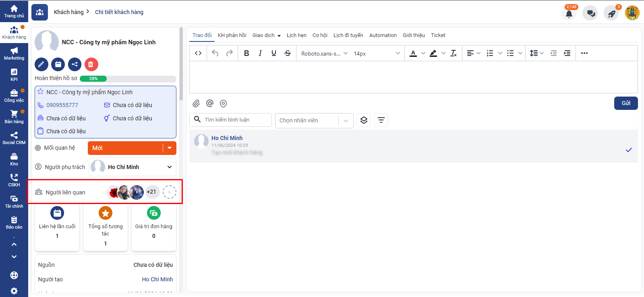Switch to the Lịch hẹn tab
The image size is (644, 297).
pos(296,35)
